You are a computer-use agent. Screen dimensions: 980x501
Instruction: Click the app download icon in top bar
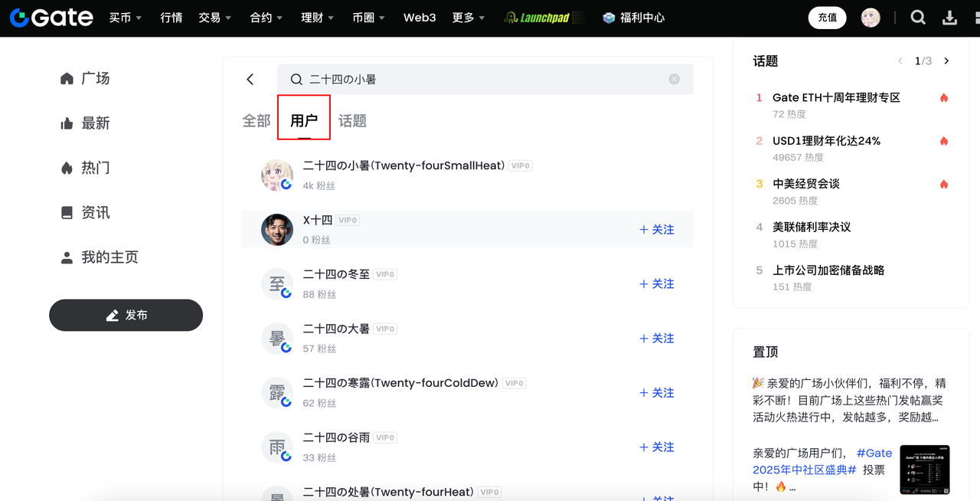[x=951, y=17]
